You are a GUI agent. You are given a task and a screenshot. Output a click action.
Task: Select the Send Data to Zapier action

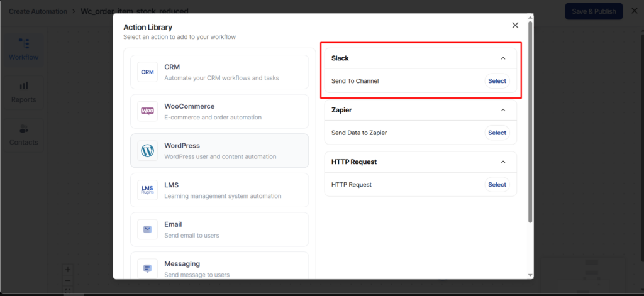click(x=497, y=133)
